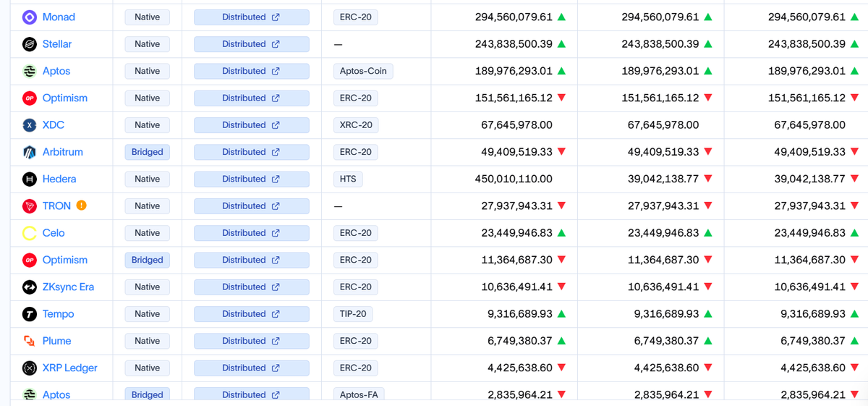The height and width of the screenshot is (406, 868).
Task: Click the Native badge in the TRON row
Action: [148, 206]
